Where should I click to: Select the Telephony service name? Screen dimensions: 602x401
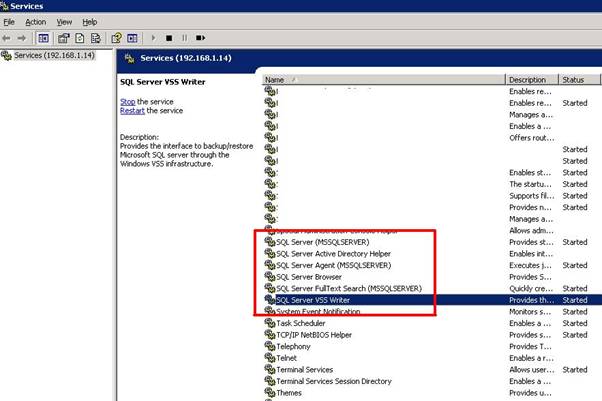(293, 346)
